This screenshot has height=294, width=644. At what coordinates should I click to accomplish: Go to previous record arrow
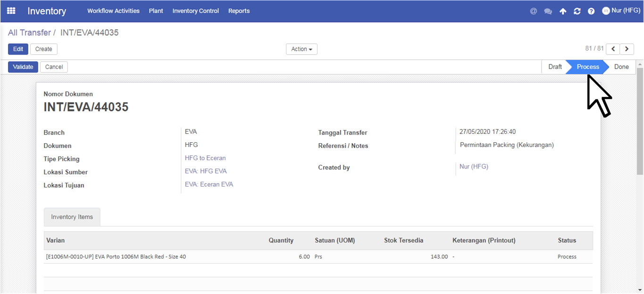click(613, 49)
